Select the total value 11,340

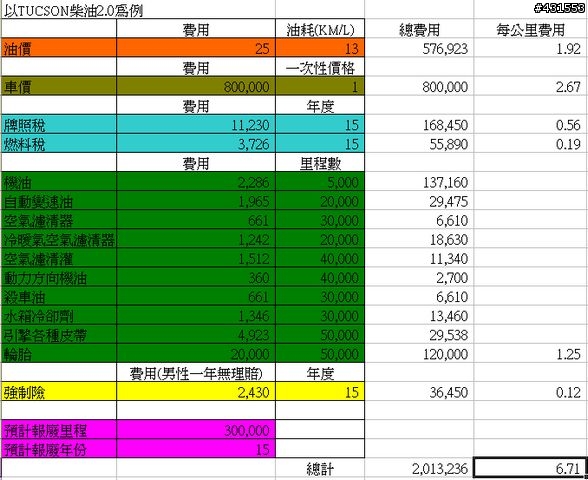coord(419,259)
